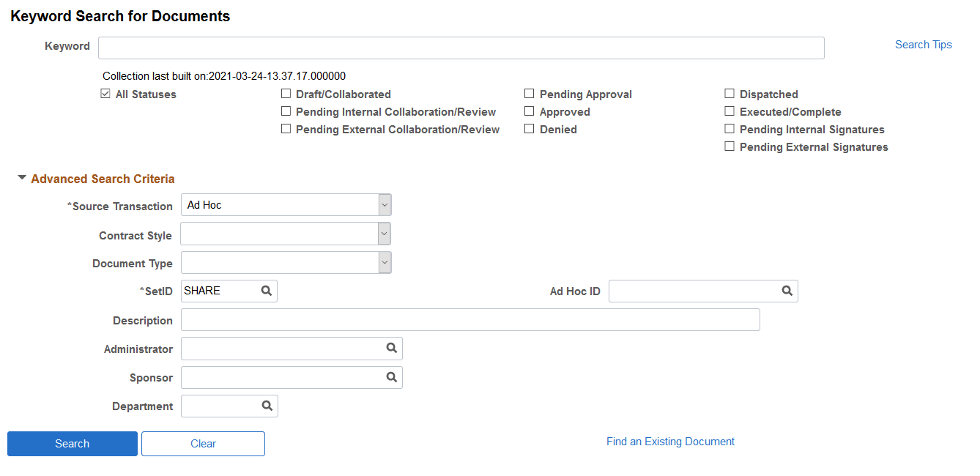
Task: Click the Search button
Action: [x=72, y=443]
